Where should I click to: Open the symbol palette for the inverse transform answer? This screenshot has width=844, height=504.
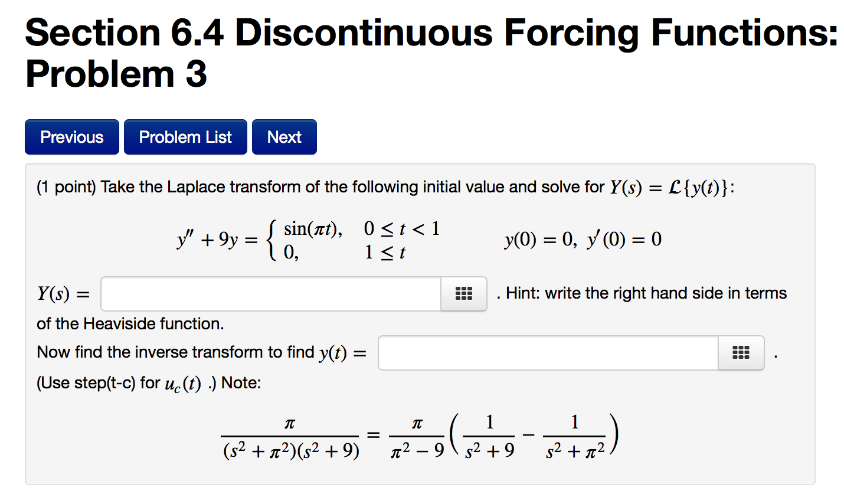[x=741, y=352]
